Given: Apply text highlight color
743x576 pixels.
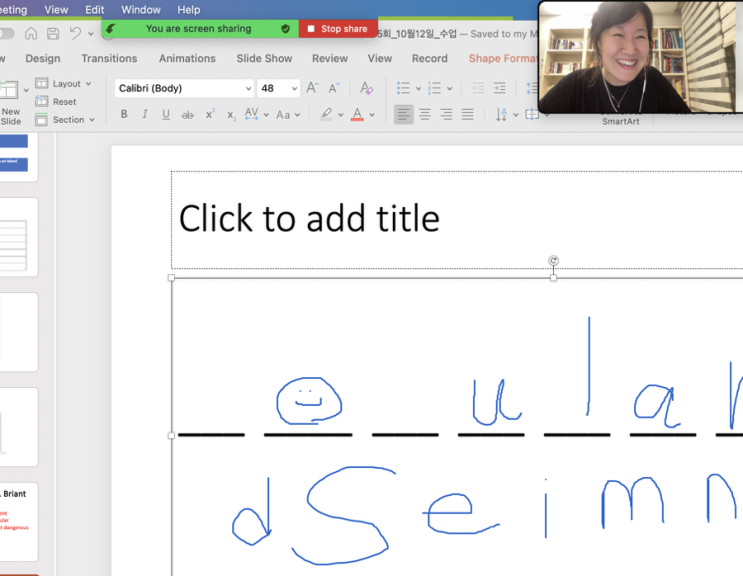Looking at the screenshot, I should coord(326,114).
